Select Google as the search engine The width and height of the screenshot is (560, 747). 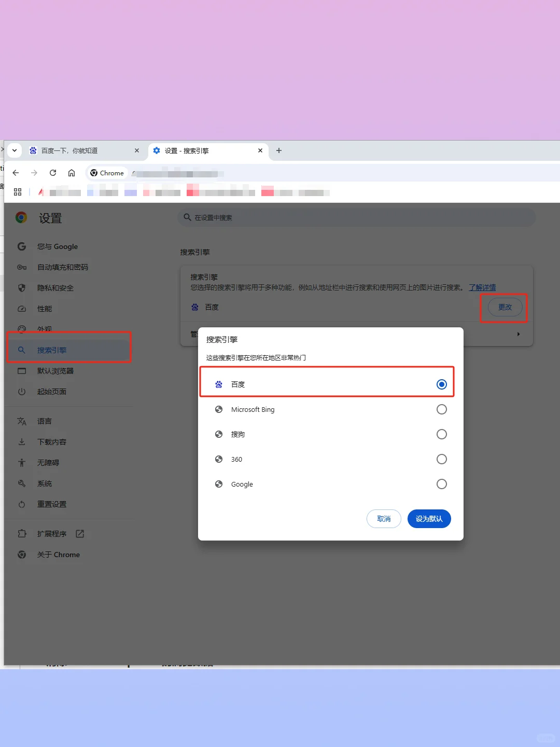tap(441, 484)
